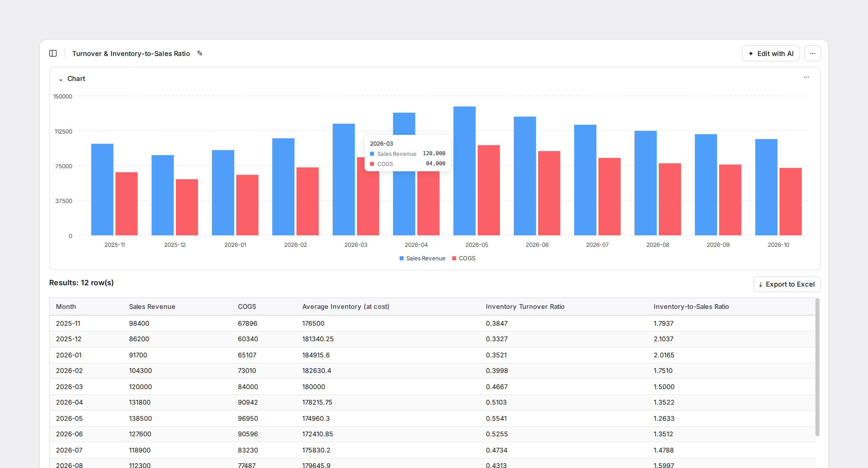Open the page more options ellipsis

pos(812,53)
